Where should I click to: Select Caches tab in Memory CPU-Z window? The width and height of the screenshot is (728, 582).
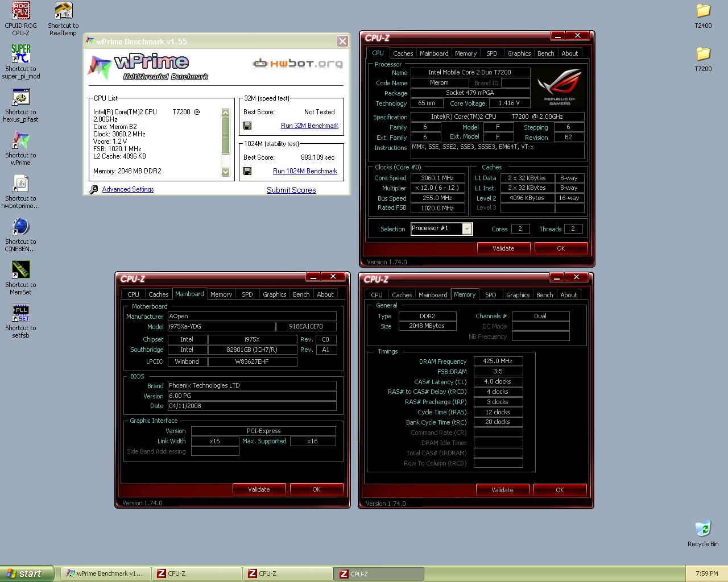click(x=402, y=295)
